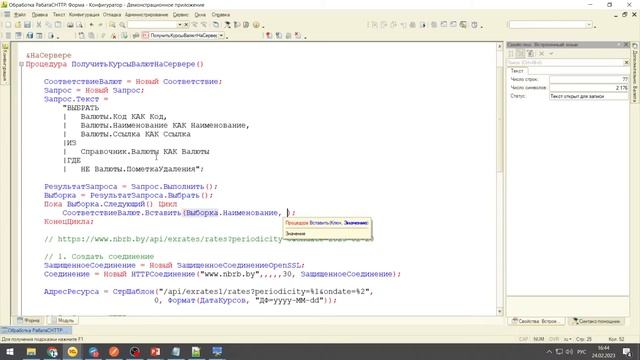The height and width of the screenshot is (360, 640).
Task: Click the 1C yellow taskbar icon
Action: coord(73,351)
